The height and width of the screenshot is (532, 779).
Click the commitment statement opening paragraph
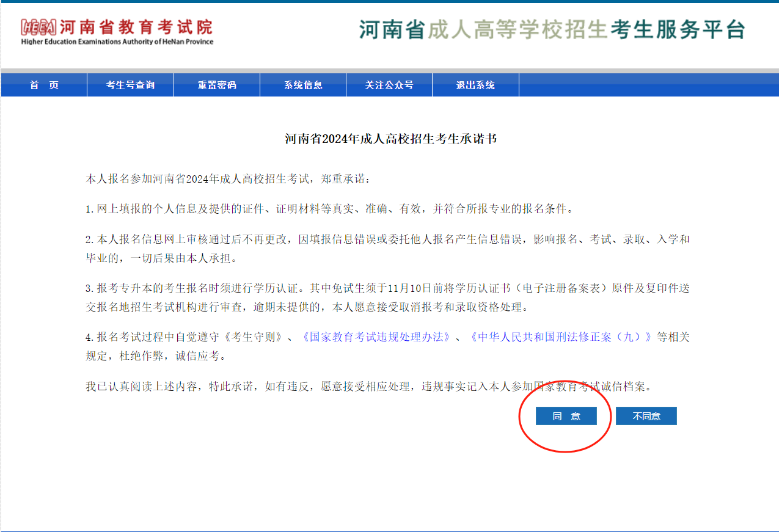pos(226,178)
